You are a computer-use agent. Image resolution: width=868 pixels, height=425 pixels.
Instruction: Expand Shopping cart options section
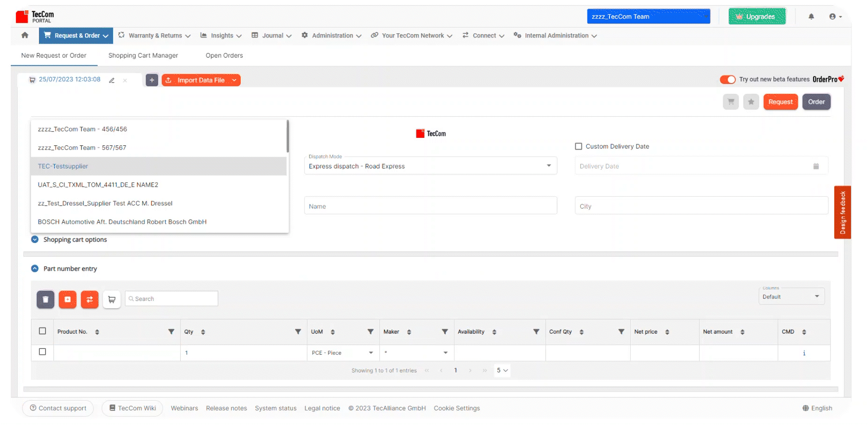point(35,240)
